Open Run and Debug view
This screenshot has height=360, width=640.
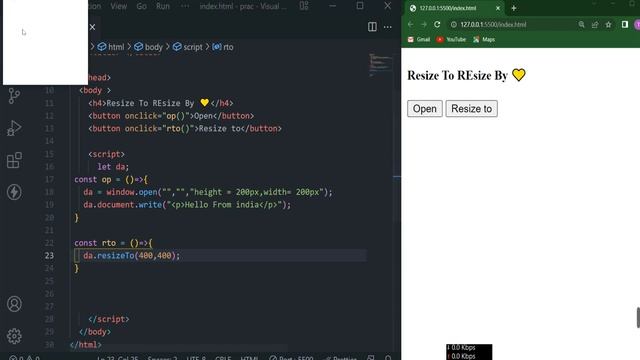coord(14,128)
